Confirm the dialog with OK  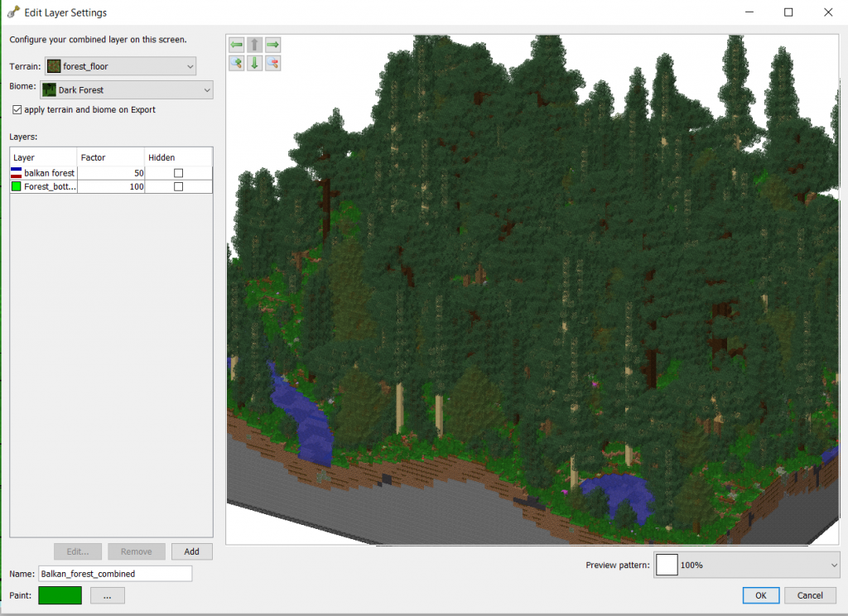point(760,595)
